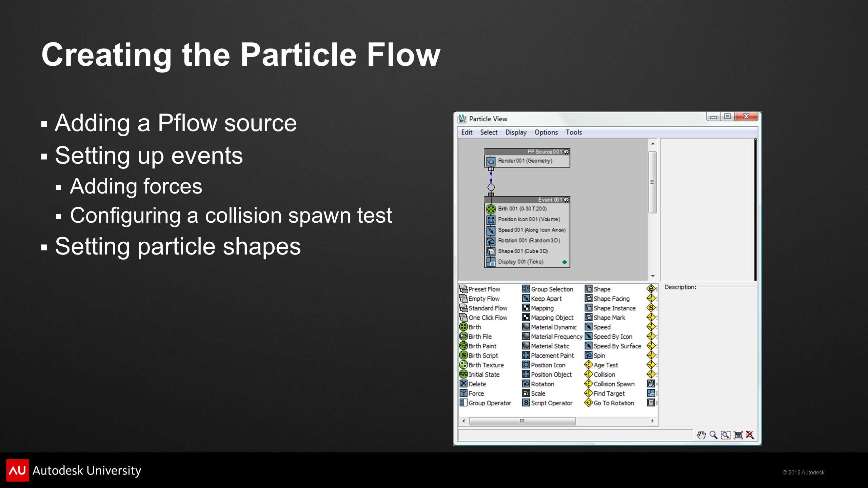Select Display 001 (Ticks) operator
The height and width of the screenshot is (488, 868).
527,262
